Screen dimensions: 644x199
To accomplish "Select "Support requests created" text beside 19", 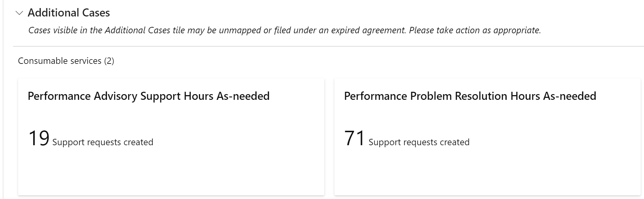I will 103,142.
